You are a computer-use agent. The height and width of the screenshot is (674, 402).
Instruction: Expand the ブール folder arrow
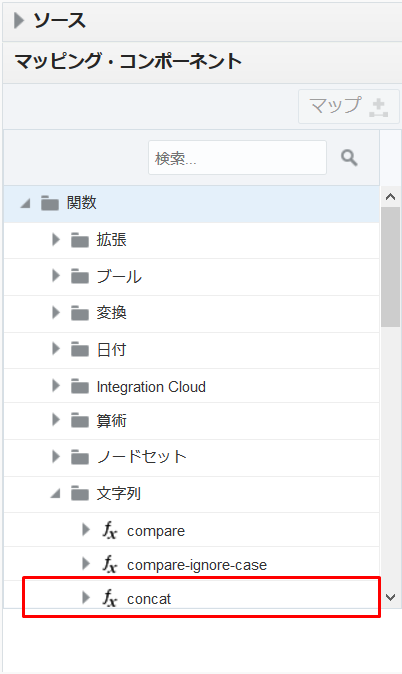tap(56, 276)
